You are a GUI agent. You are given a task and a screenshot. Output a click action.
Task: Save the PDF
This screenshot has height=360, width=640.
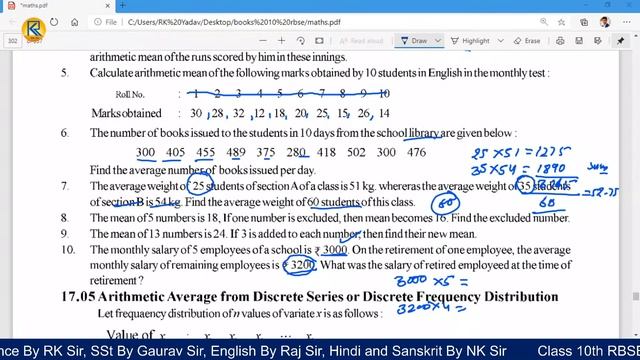(x=579, y=41)
